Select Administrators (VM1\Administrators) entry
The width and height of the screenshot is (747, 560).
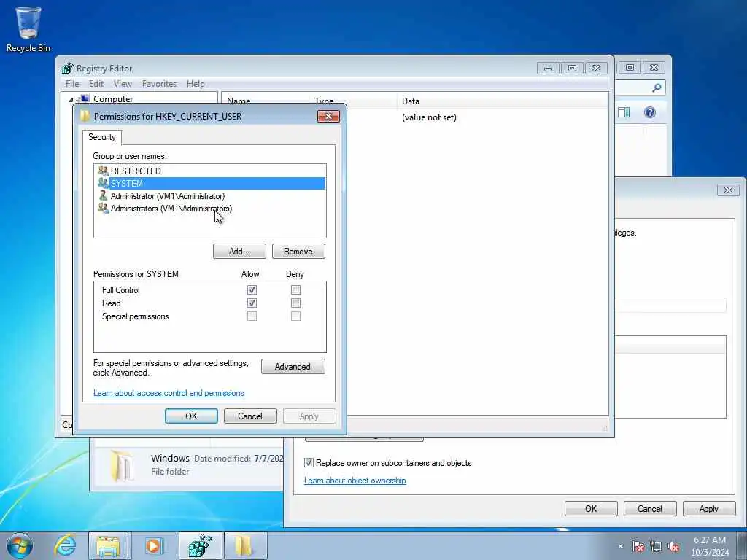209,208
